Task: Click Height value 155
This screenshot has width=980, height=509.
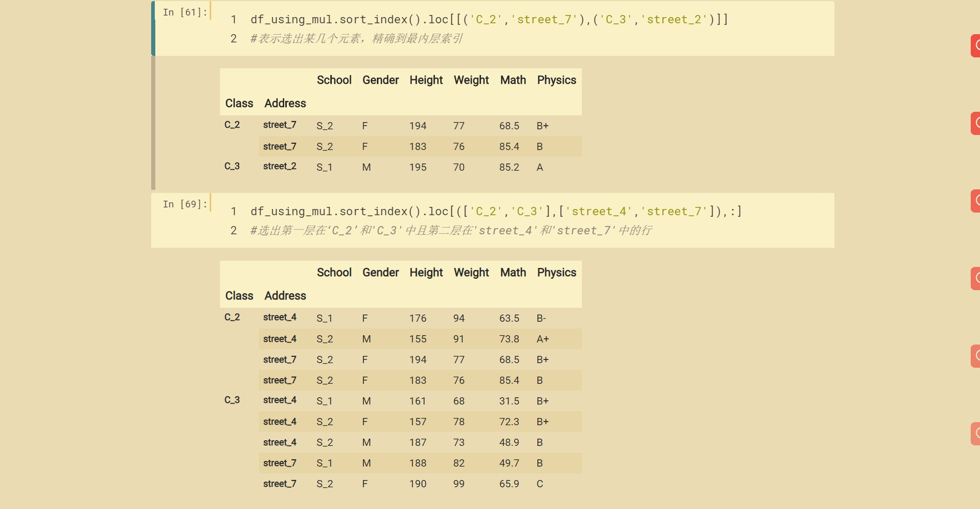Action: 418,339
